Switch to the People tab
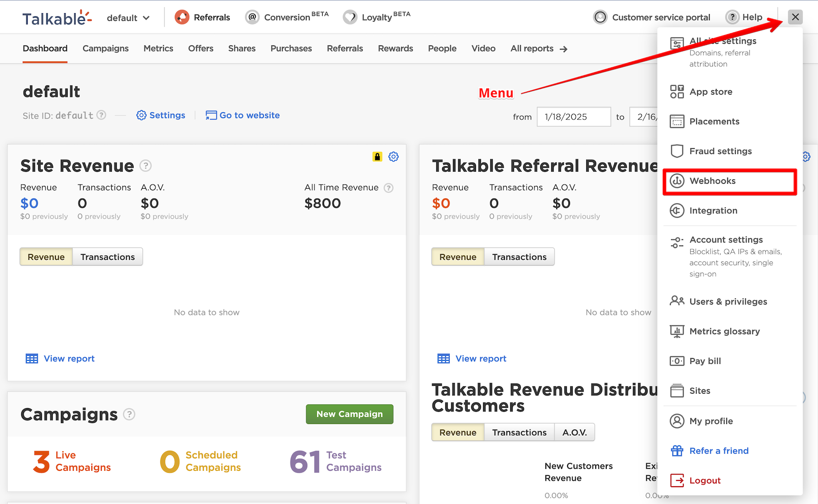The image size is (818, 504). (x=442, y=48)
